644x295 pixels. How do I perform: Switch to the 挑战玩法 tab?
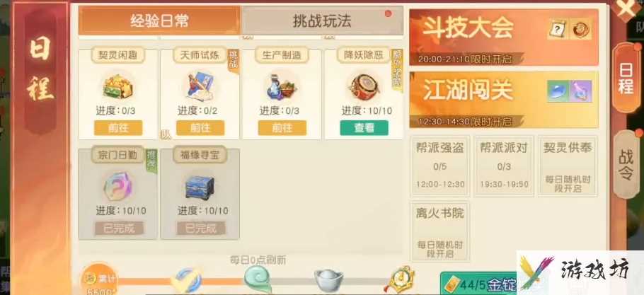coord(322,21)
